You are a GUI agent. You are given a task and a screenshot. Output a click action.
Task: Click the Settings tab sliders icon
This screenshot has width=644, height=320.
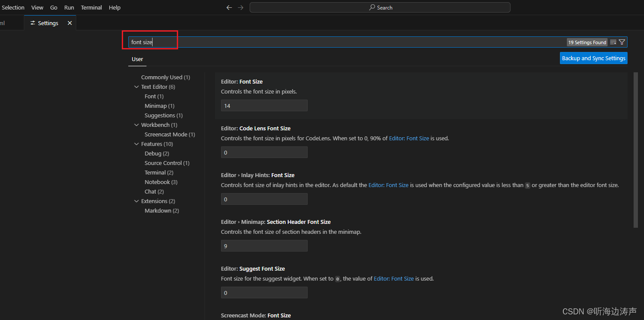(33, 23)
